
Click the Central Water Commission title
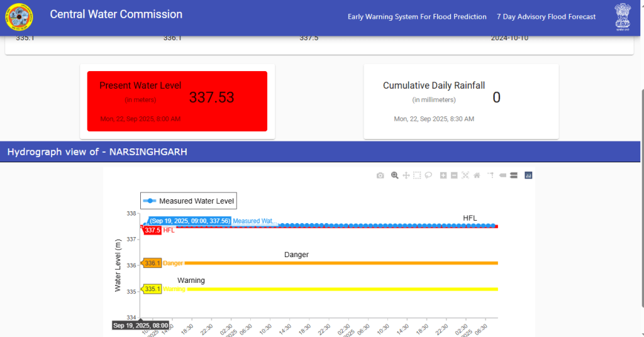click(116, 14)
